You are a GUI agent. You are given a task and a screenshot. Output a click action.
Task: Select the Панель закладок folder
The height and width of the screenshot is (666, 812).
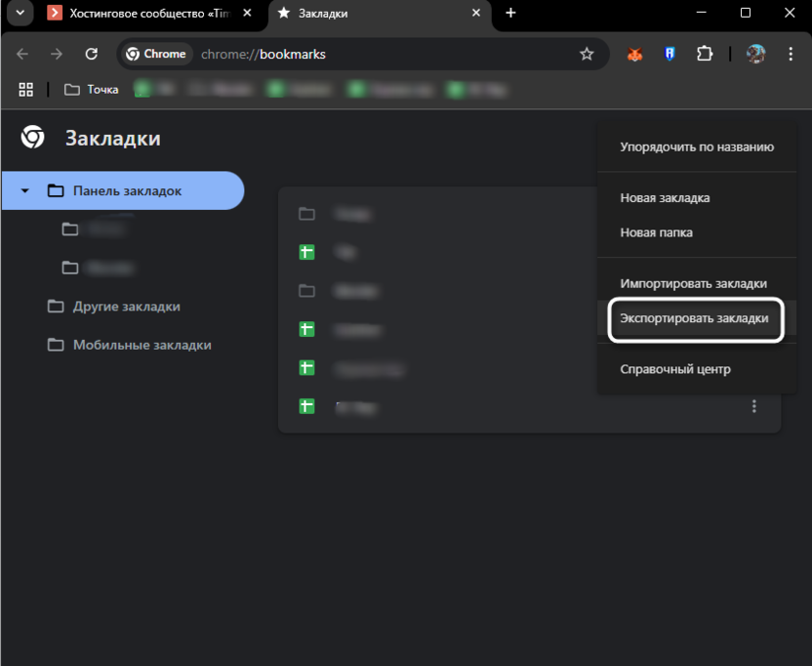pyautogui.click(x=123, y=190)
